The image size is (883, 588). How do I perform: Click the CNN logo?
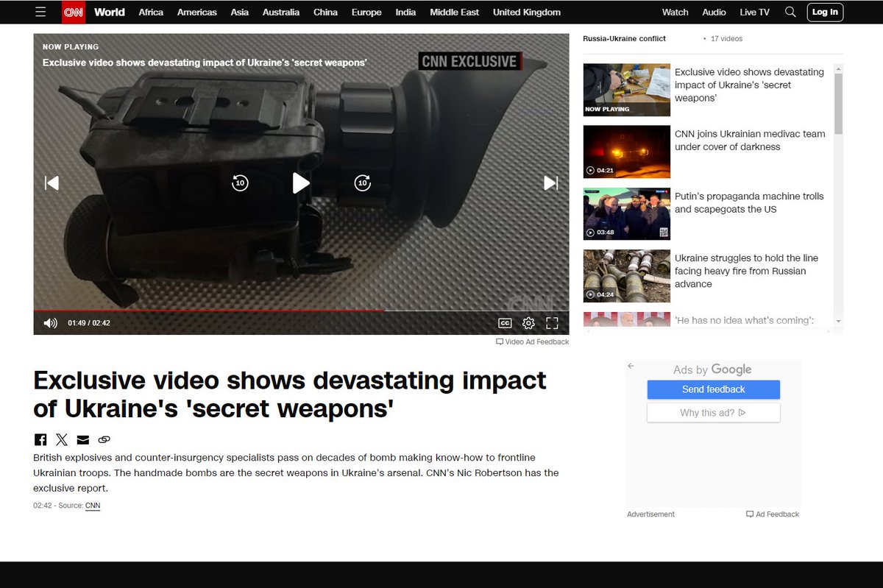tap(74, 12)
